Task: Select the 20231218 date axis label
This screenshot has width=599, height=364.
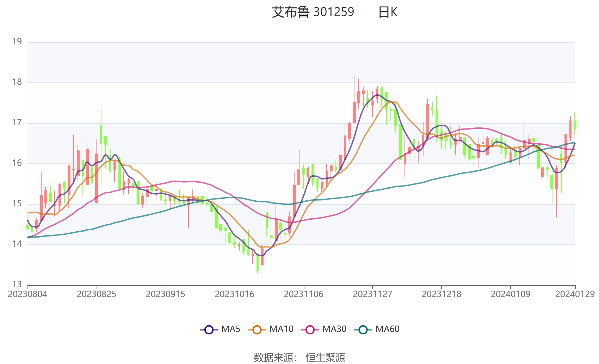Action: 441,294
